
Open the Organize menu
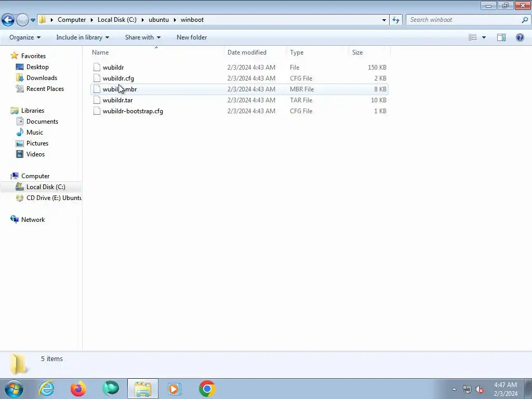coord(25,37)
